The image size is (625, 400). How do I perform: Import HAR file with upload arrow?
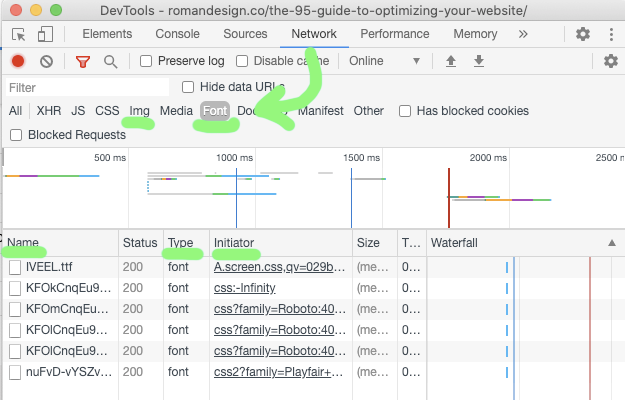pos(451,61)
